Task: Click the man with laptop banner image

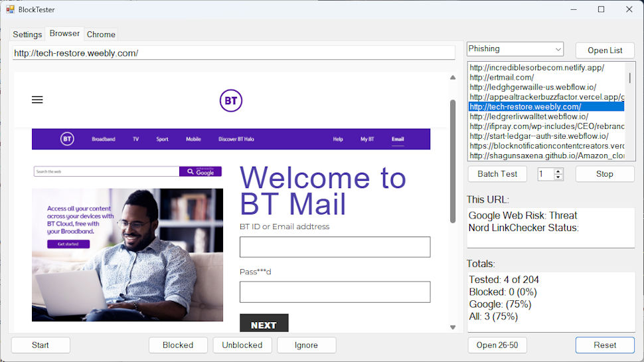Action: click(127, 255)
